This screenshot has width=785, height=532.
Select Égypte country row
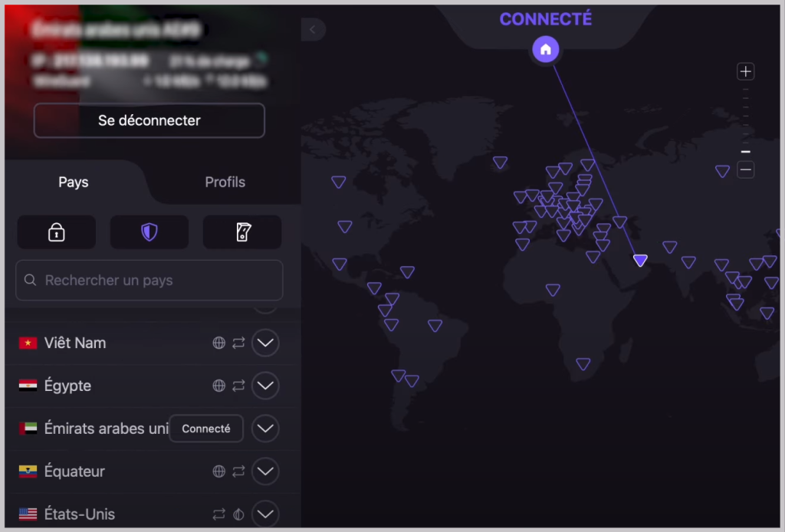[x=149, y=386]
